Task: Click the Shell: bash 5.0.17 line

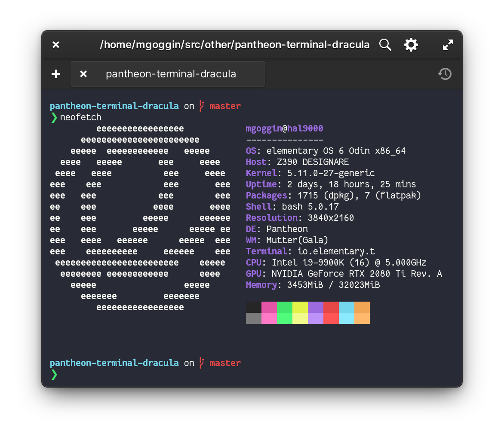Action: pos(292,207)
